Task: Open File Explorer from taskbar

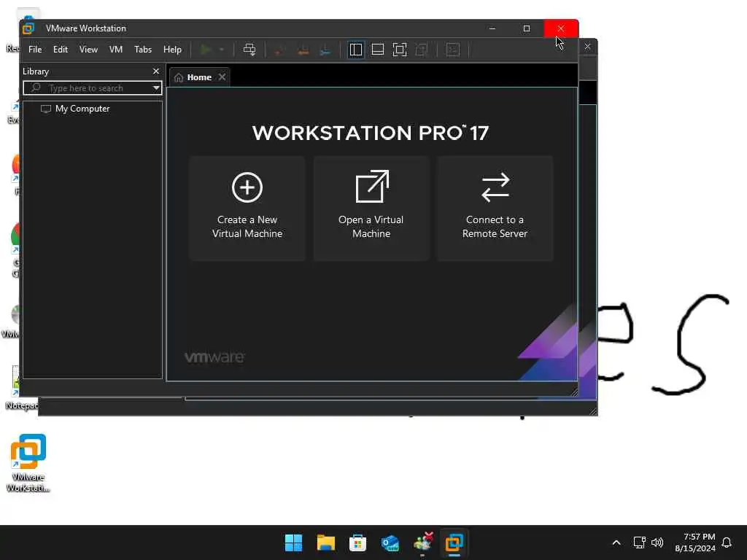Action: [326, 542]
